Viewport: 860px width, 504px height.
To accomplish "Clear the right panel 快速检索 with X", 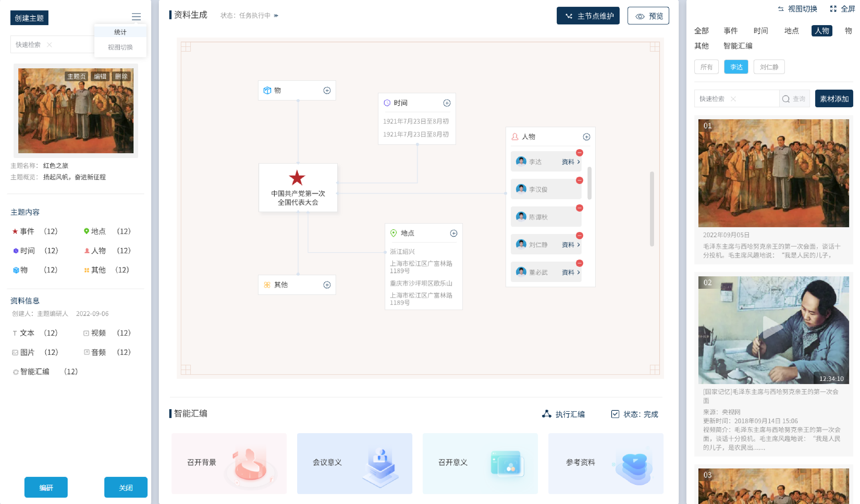I will 733,99.
